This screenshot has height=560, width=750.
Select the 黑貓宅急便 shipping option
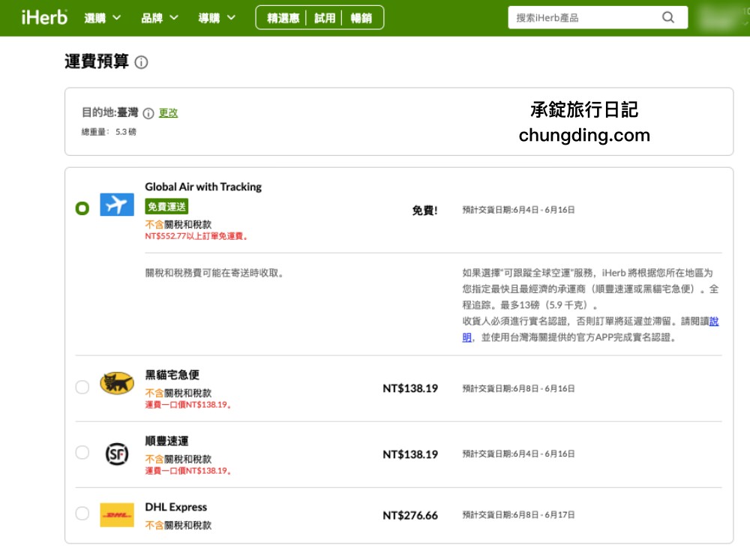pyautogui.click(x=82, y=388)
